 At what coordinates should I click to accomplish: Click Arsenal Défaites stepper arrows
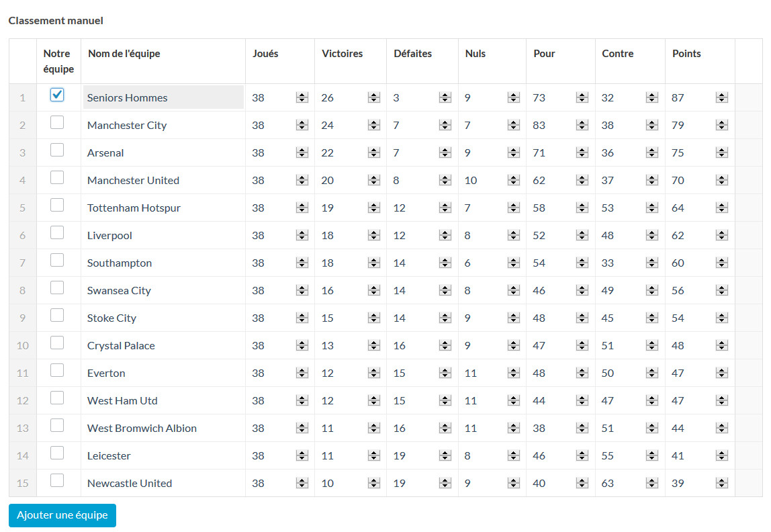[445, 153]
